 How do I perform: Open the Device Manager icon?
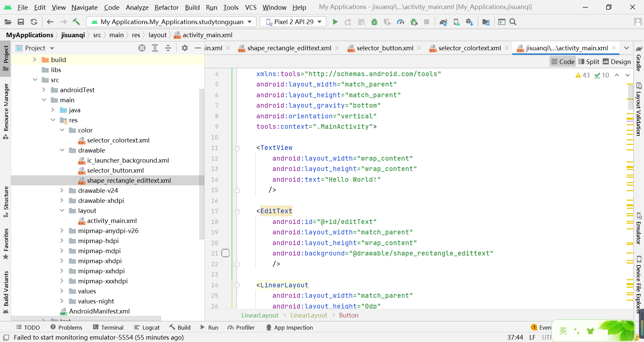457,22
